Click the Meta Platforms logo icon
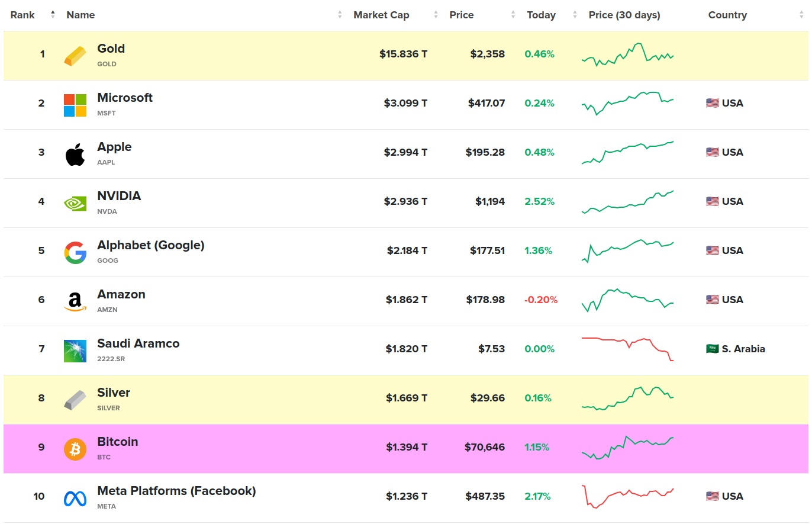The image size is (812, 524). click(x=75, y=498)
